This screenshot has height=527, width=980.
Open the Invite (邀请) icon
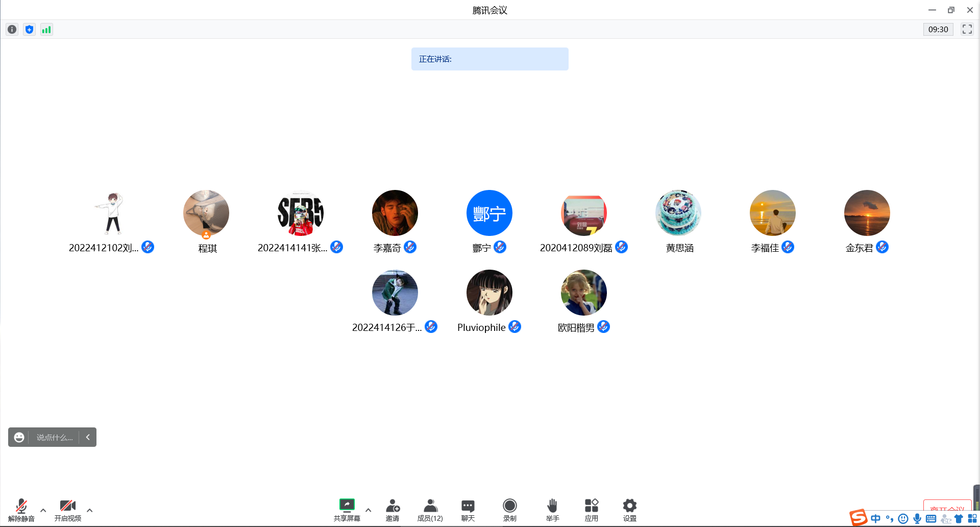point(393,510)
